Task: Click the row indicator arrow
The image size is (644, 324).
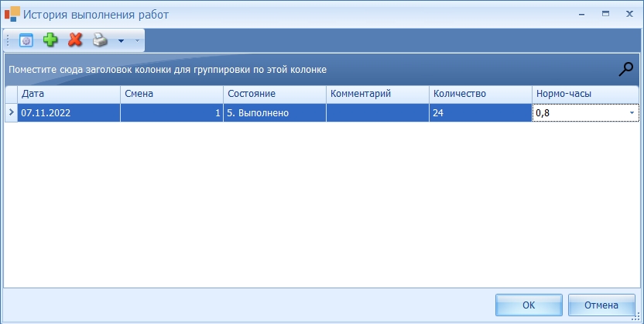Action: pyautogui.click(x=11, y=112)
